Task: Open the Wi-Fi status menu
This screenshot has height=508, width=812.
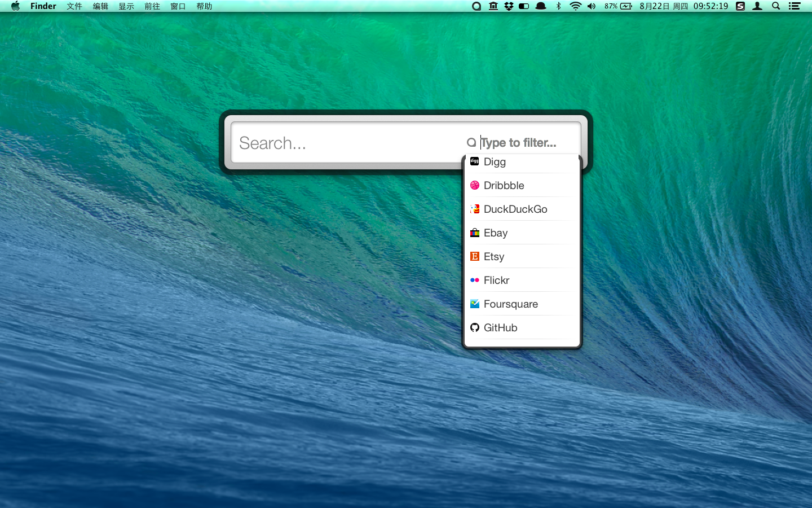Action: click(575, 6)
